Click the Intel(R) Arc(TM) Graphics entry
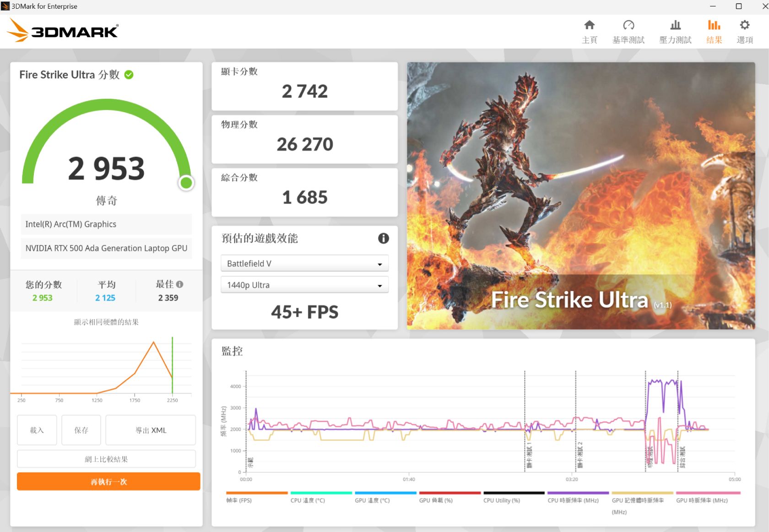Image resolution: width=769 pixels, height=532 pixels. tap(106, 224)
